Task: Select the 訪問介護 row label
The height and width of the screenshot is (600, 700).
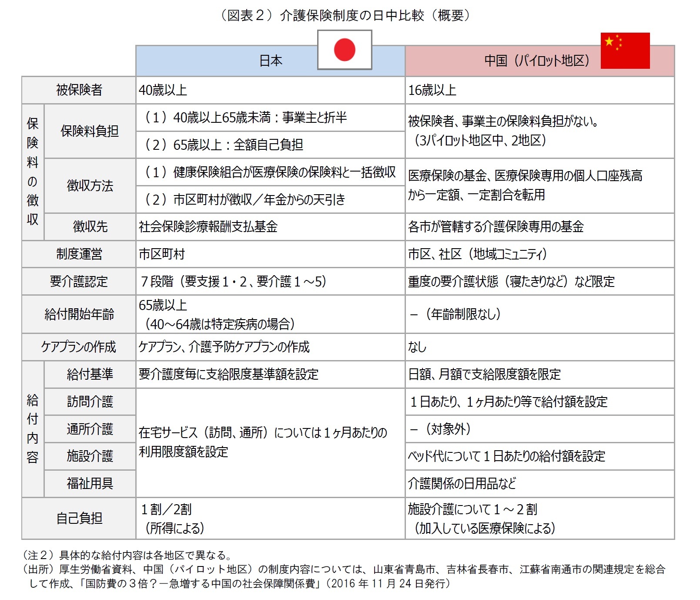Action: click(x=90, y=402)
